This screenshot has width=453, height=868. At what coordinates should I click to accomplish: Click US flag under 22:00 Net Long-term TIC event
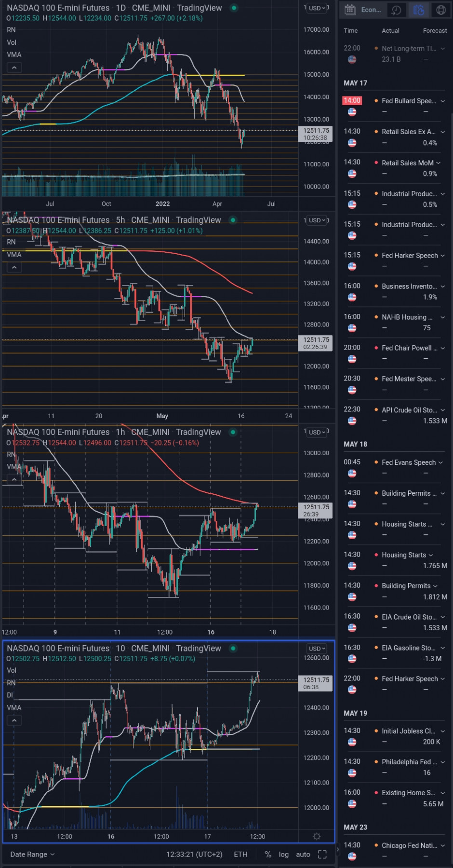click(352, 59)
